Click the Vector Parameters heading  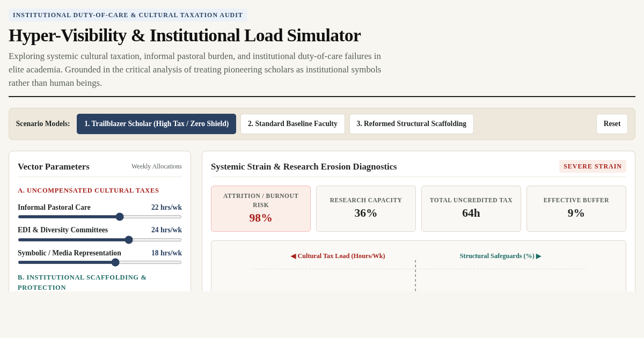(54, 167)
